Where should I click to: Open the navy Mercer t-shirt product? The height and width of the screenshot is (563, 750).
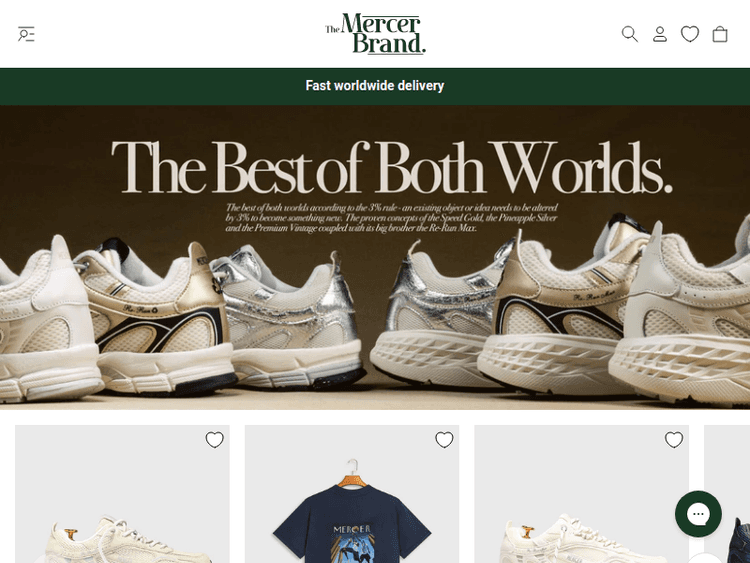click(x=352, y=494)
